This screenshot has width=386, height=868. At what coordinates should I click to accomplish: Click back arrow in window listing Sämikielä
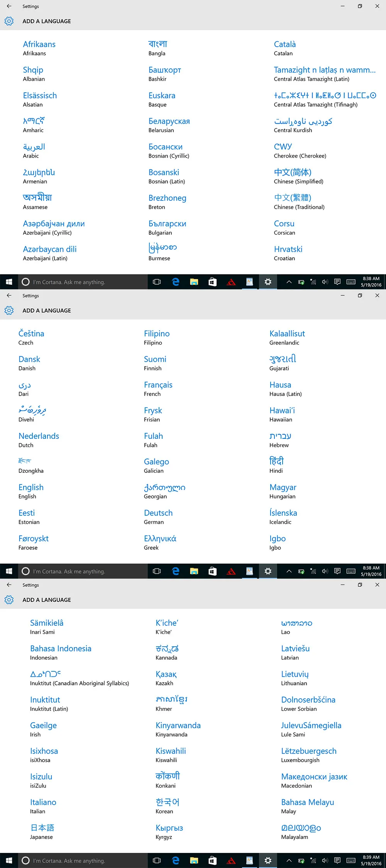tap(9, 585)
